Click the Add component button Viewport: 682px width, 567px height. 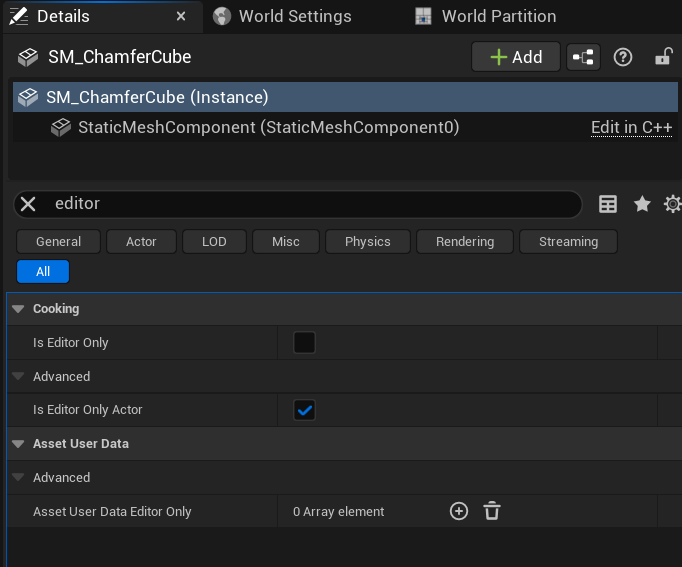coord(515,57)
